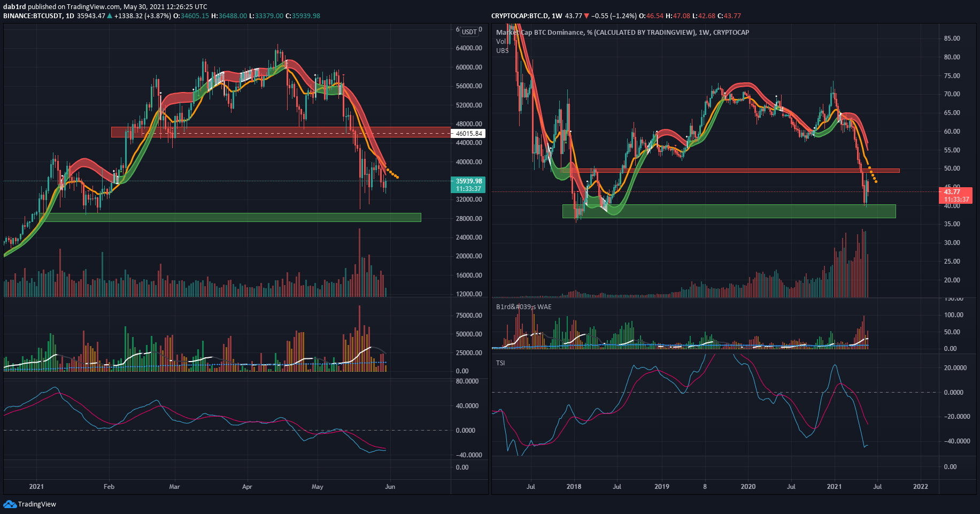The height and width of the screenshot is (514, 980).
Task: Click the B1rd's WAE indicator label
Action: point(524,307)
